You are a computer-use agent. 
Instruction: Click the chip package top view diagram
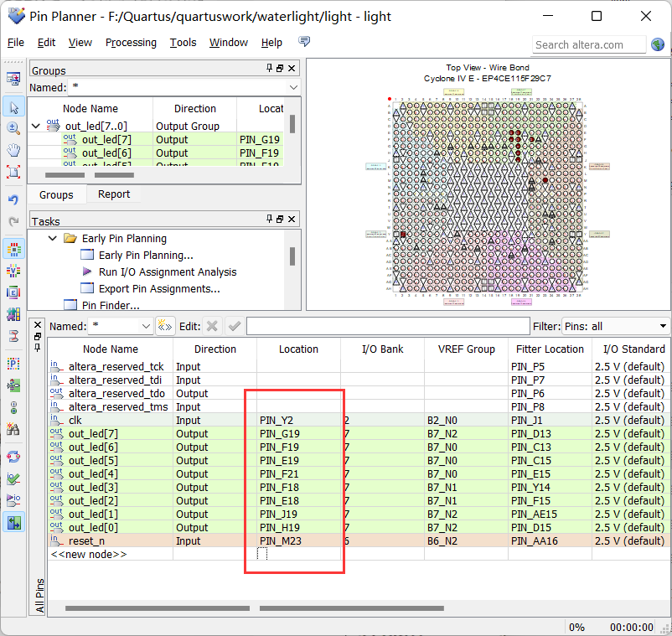[488, 196]
